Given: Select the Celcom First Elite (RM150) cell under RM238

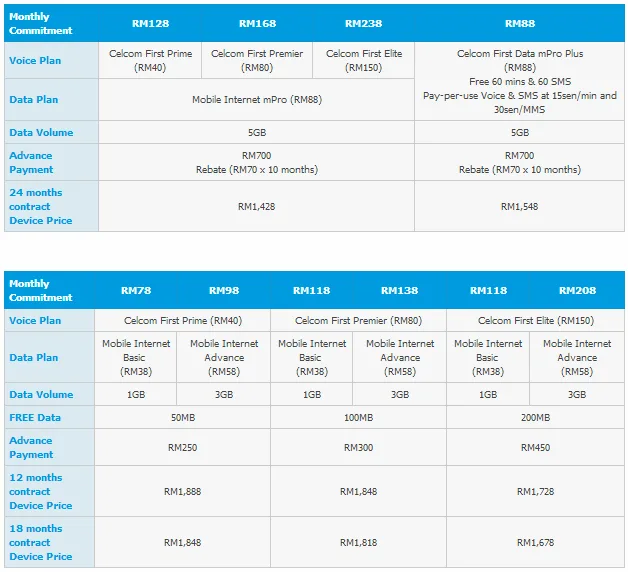Looking at the screenshot, I should [x=364, y=60].
